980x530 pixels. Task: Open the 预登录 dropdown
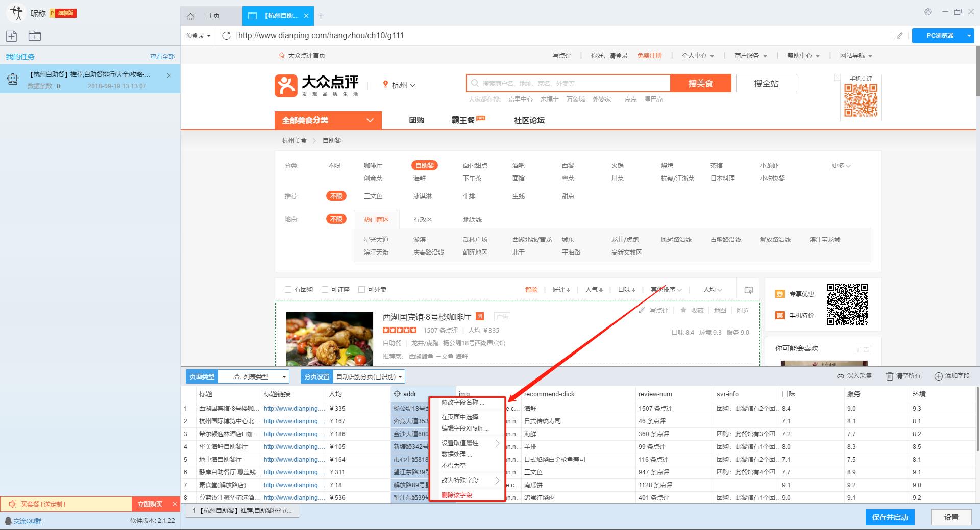(x=198, y=35)
